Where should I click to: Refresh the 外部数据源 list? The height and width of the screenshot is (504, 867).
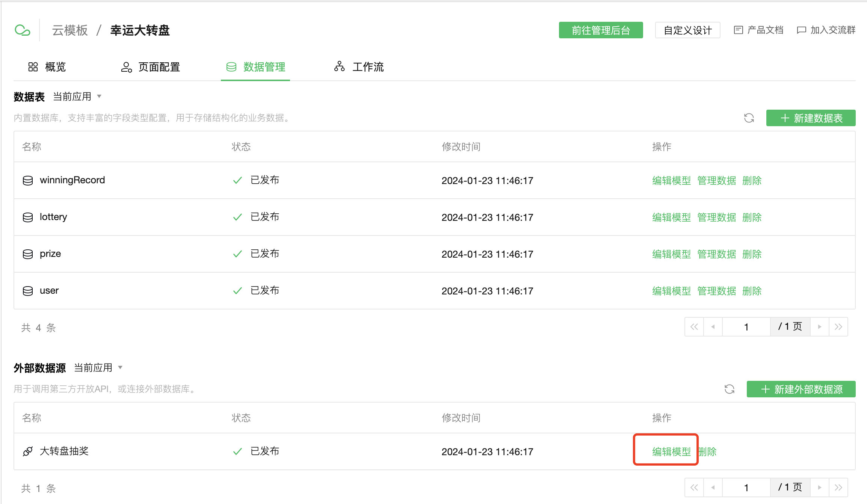coord(730,389)
